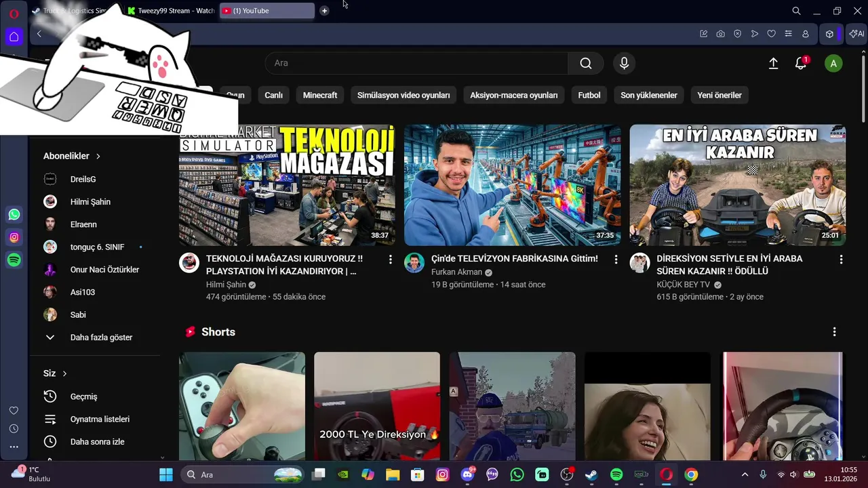Open Opera extensions cube icon
The height and width of the screenshot is (488, 868).
[x=829, y=34]
